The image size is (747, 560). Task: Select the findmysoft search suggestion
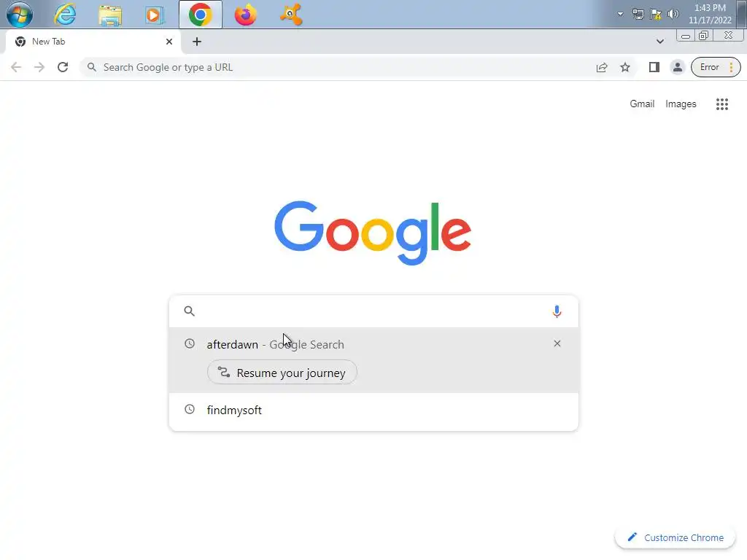click(373, 410)
